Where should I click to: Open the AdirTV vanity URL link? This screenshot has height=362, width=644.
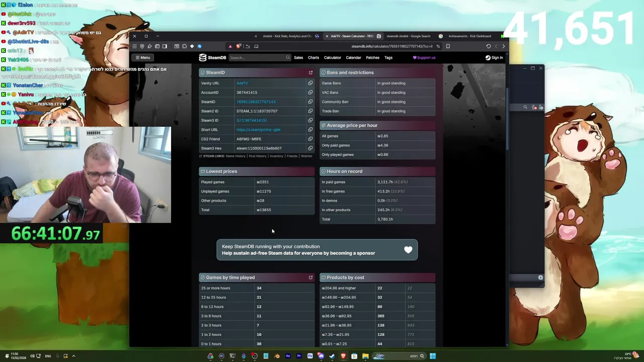point(242,83)
